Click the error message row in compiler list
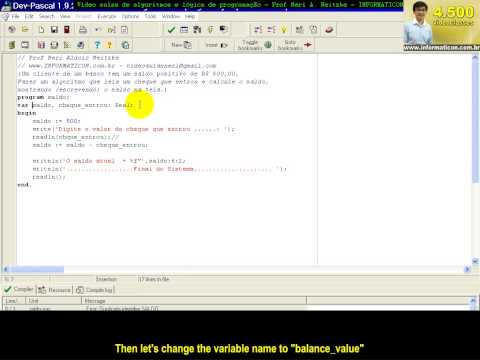The image size is (480, 360). [155, 308]
